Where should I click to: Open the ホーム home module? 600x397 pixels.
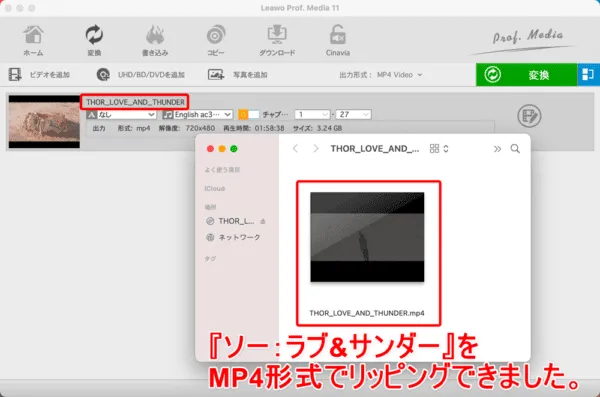(33, 41)
